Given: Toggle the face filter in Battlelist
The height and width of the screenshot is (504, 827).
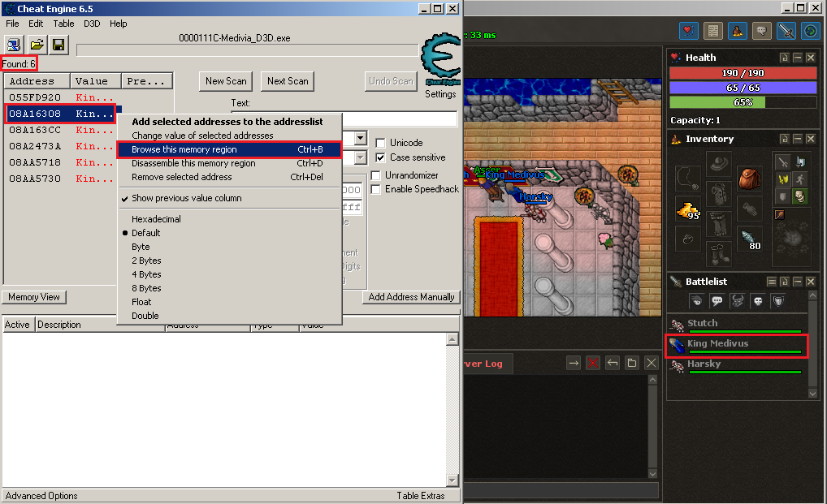Looking at the screenshot, I should (x=696, y=301).
